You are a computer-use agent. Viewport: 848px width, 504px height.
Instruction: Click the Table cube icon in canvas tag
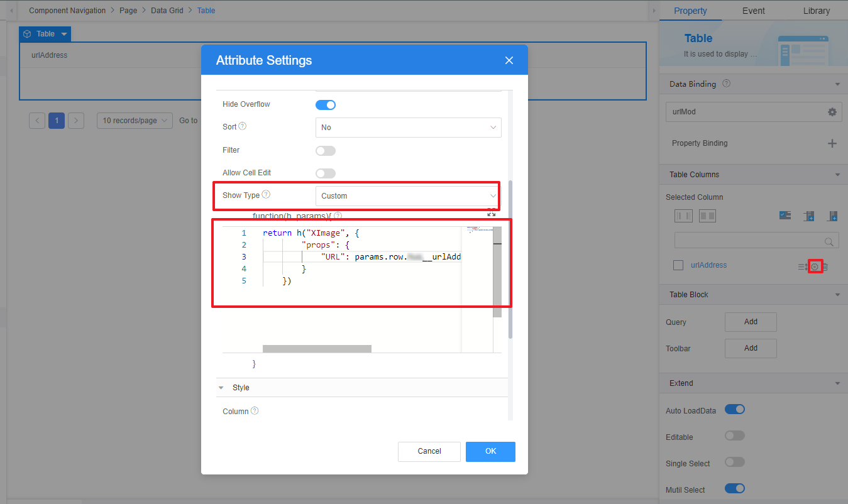tap(27, 34)
